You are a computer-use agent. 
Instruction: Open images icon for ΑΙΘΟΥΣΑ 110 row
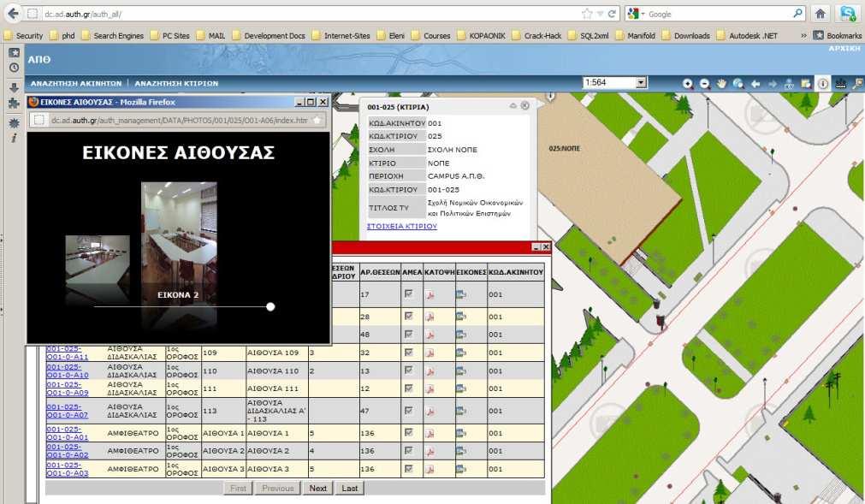point(461,371)
